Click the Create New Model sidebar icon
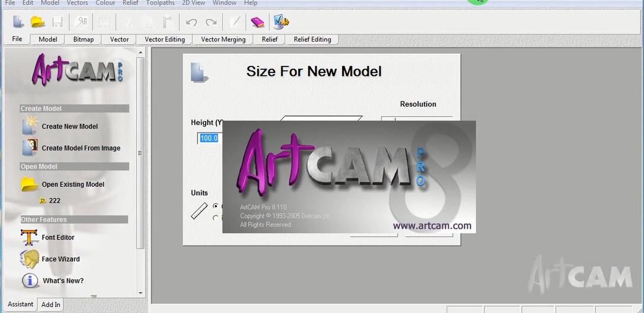Viewport: 644px width, 313px height. click(30, 125)
